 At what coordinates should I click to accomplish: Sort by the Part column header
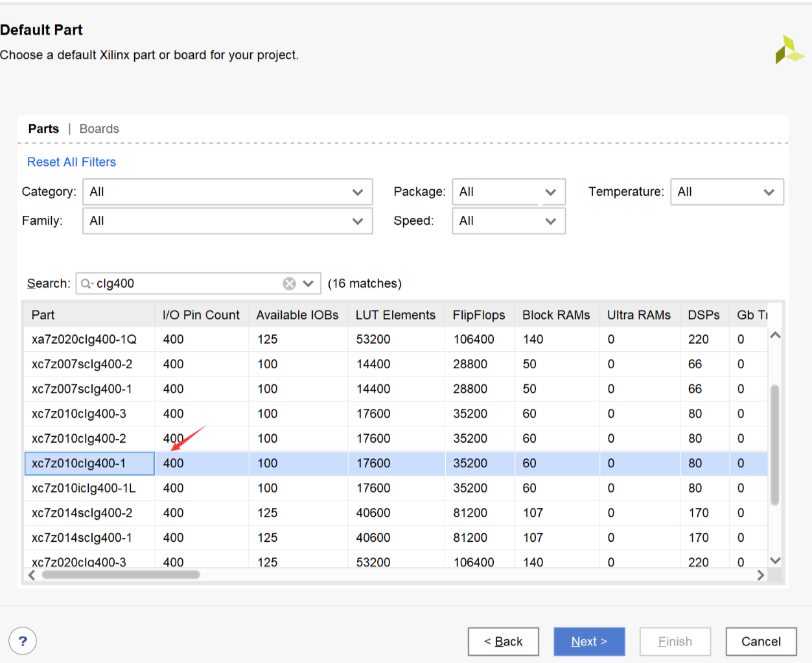pos(89,315)
